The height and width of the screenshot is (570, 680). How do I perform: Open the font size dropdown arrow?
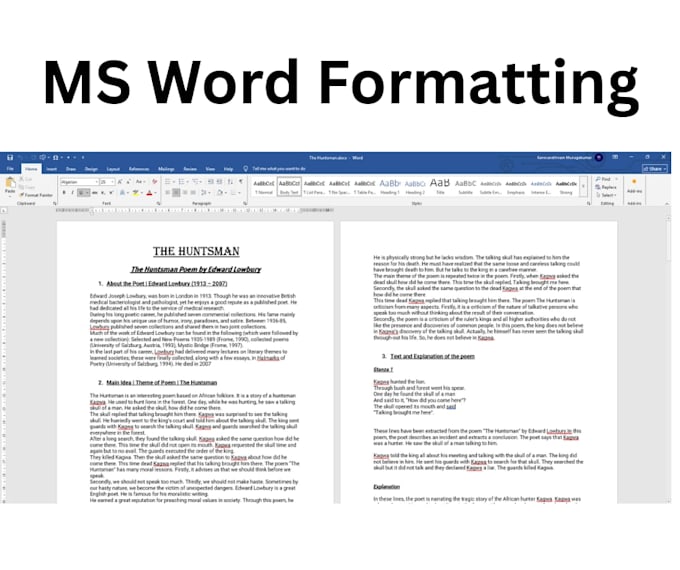(x=113, y=183)
